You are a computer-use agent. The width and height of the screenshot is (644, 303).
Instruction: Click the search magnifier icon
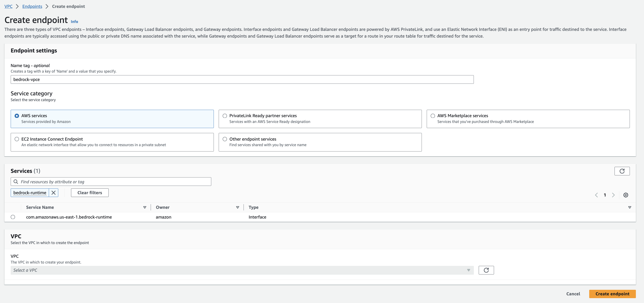[16, 182]
